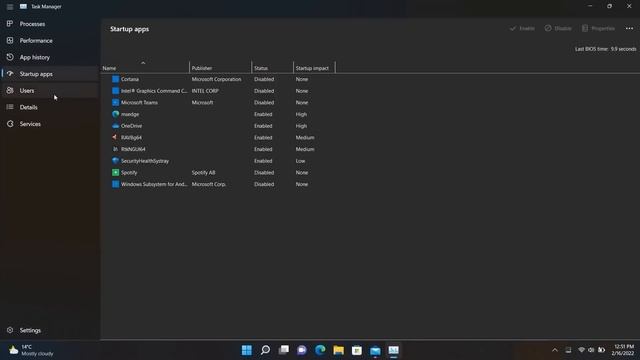
Task: Open network Wi-Fi tray icon
Action: pos(582,350)
